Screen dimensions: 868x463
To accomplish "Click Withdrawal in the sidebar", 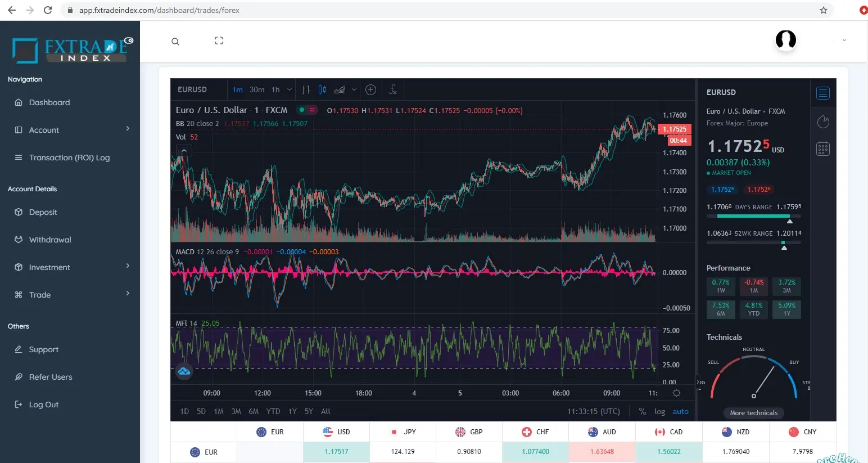I will pos(49,240).
